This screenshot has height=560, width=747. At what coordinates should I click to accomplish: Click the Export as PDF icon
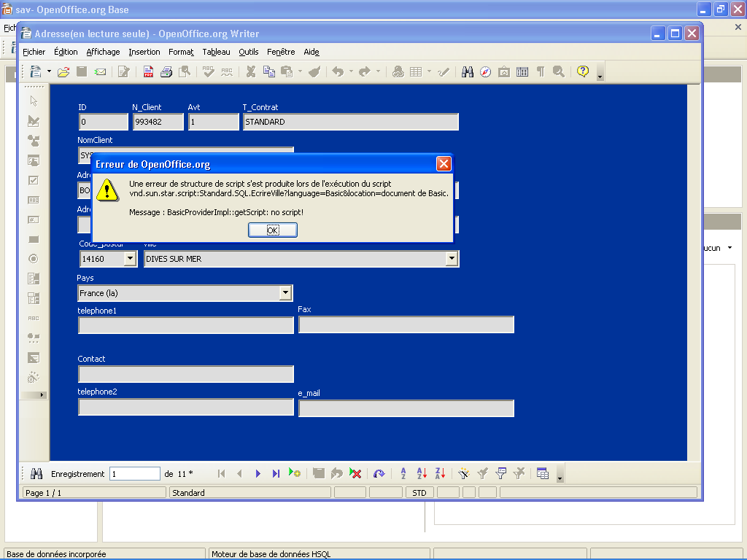coord(148,71)
